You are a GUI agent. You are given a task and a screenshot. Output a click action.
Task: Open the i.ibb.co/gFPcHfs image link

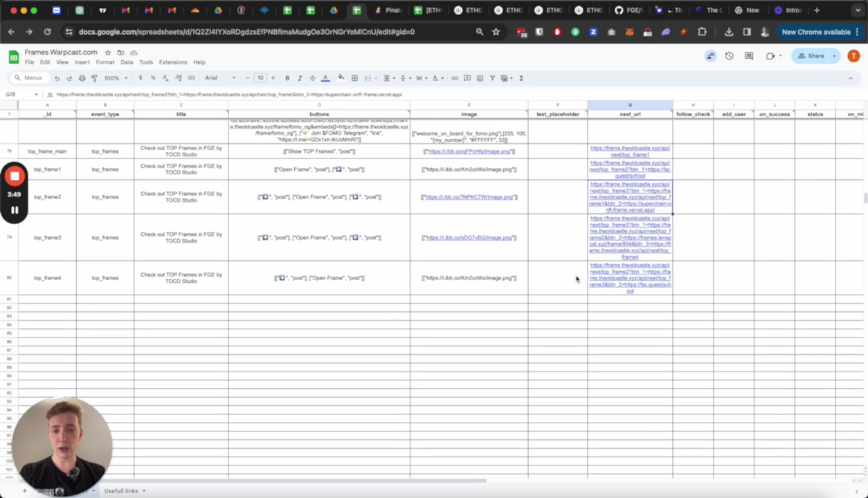[469, 151]
